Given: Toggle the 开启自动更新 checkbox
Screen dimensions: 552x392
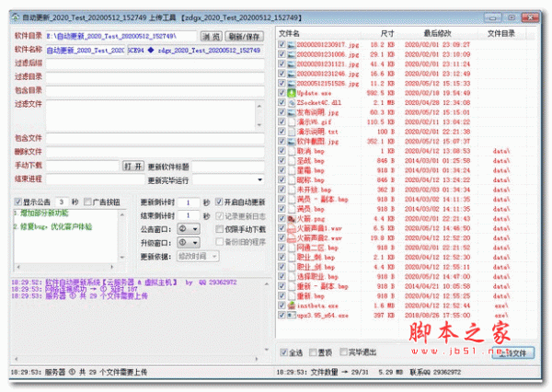Looking at the screenshot, I should click(x=219, y=202).
